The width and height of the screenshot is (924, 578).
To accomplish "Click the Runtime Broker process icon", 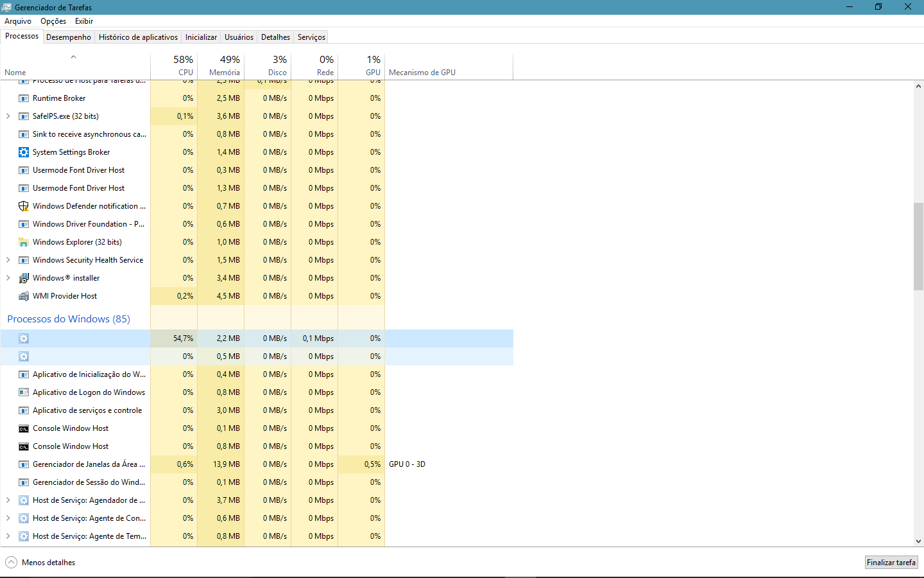I will tap(24, 98).
